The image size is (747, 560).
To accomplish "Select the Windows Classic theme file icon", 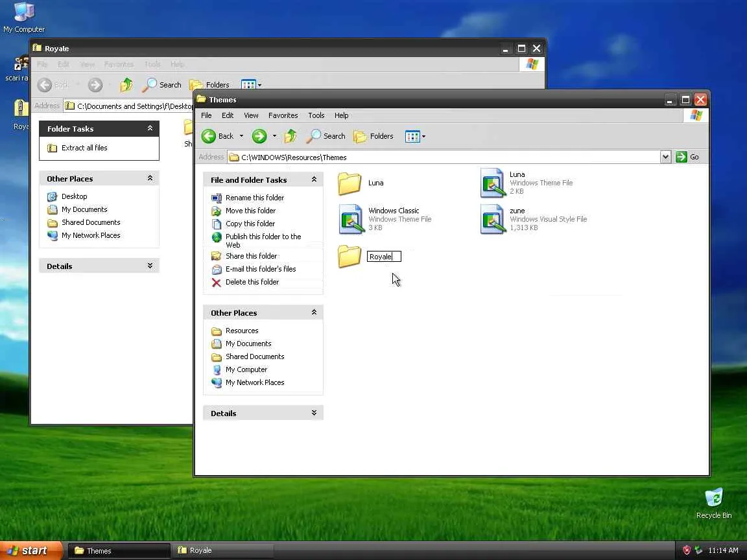I will pos(351,220).
